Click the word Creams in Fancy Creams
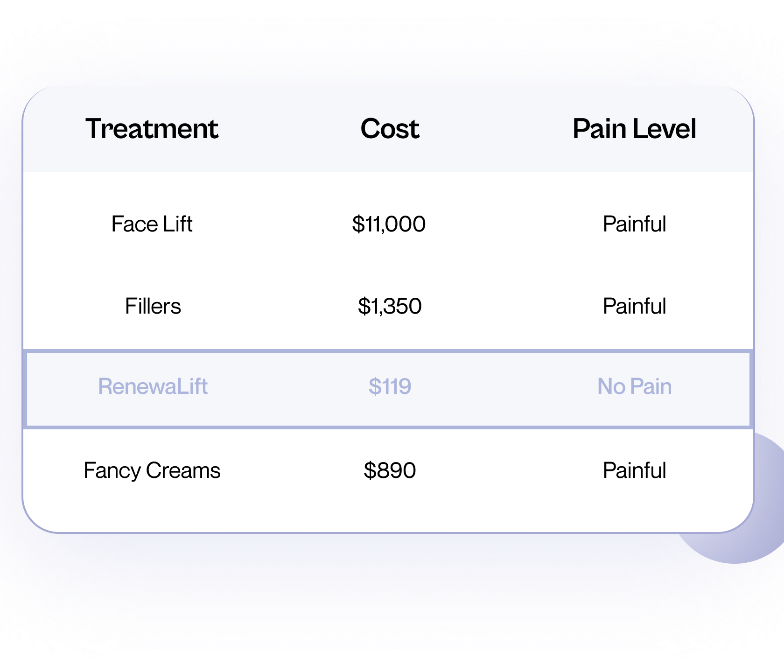The height and width of the screenshot is (672, 784). point(183,470)
